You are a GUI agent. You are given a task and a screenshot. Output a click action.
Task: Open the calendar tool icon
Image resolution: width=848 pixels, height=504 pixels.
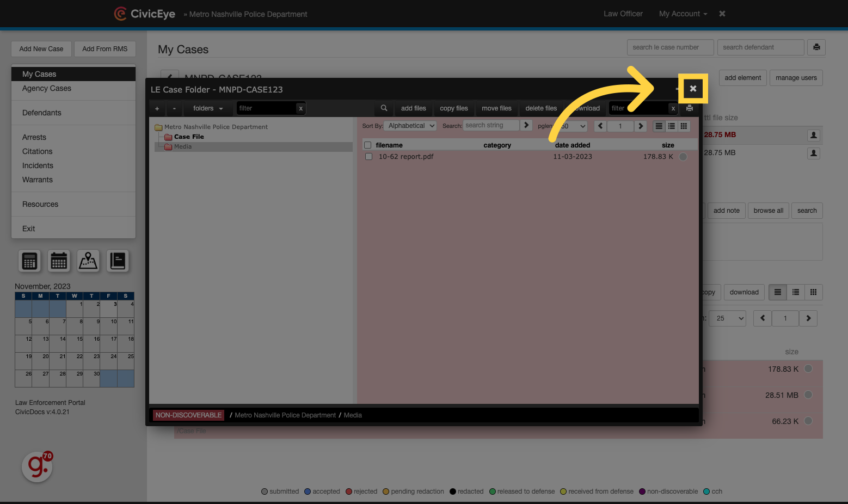coord(59,261)
